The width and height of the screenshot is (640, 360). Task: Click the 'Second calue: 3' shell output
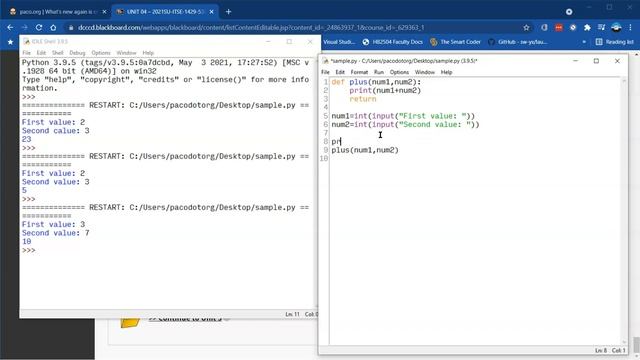[56, 131]
